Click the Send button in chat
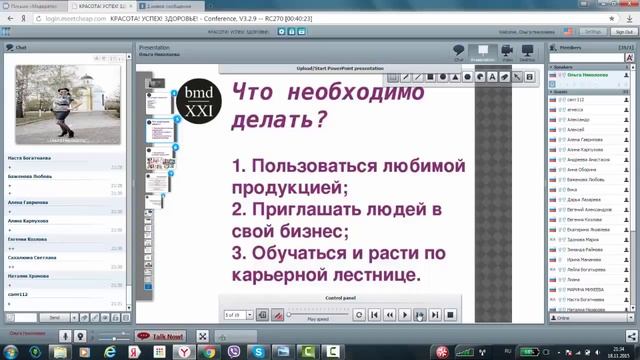Screen dimensions: 640x360 click(54, 318)
